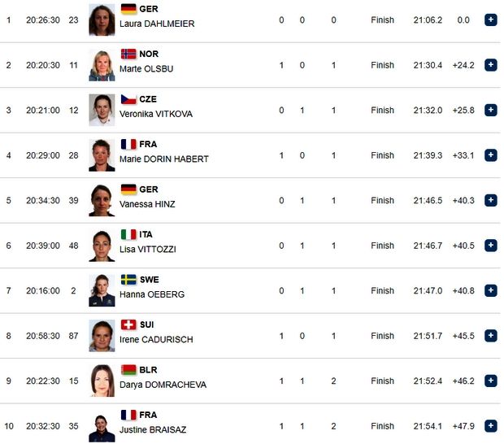Viewport: 504px width, 444px height.
Task: Expand Marie Dorin Habert's result details
Action: pos(490,155)
